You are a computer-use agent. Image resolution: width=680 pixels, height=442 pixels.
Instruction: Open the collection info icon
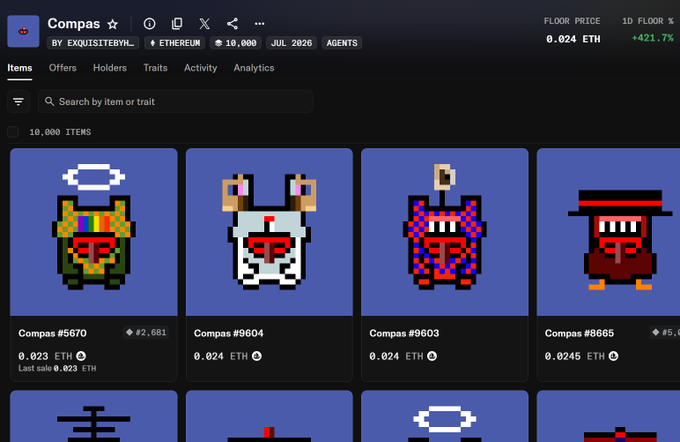(x=149, y=24)
